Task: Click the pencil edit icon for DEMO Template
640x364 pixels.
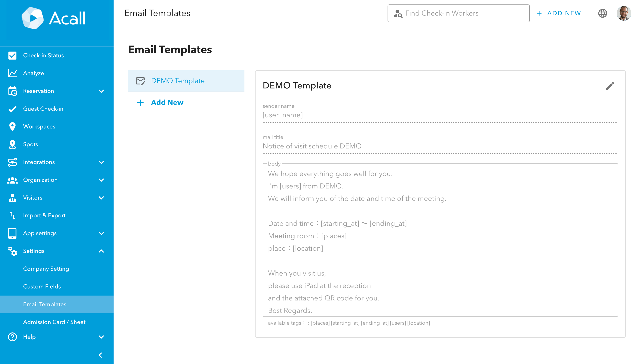Action: (x=610, y=86)
